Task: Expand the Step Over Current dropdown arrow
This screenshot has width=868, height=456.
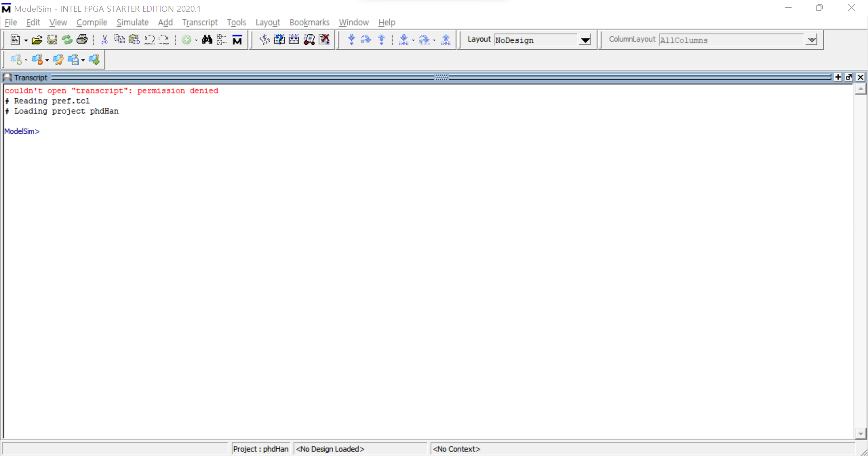Action: (434, 40)
